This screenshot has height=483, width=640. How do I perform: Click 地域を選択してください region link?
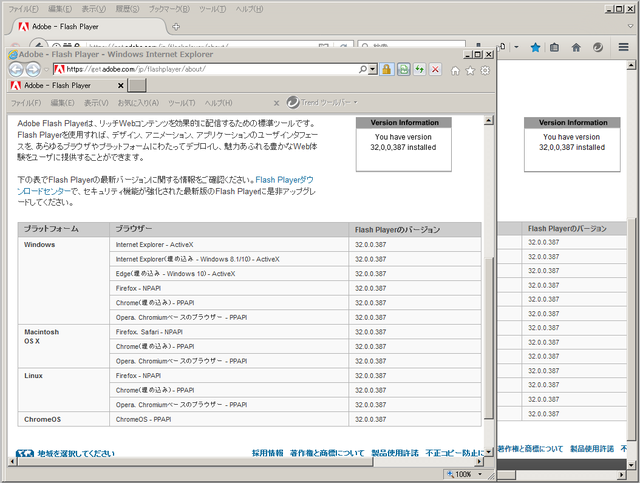(76, 453)
